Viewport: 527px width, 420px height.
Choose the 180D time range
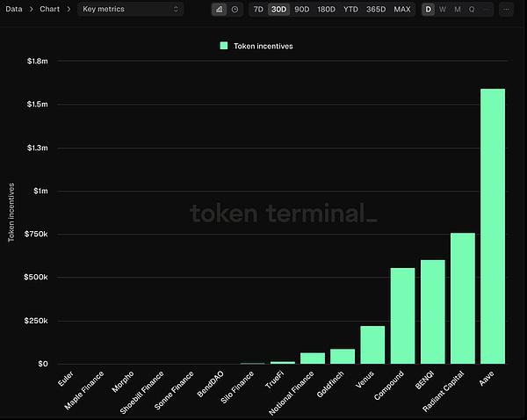coord(326,10)
